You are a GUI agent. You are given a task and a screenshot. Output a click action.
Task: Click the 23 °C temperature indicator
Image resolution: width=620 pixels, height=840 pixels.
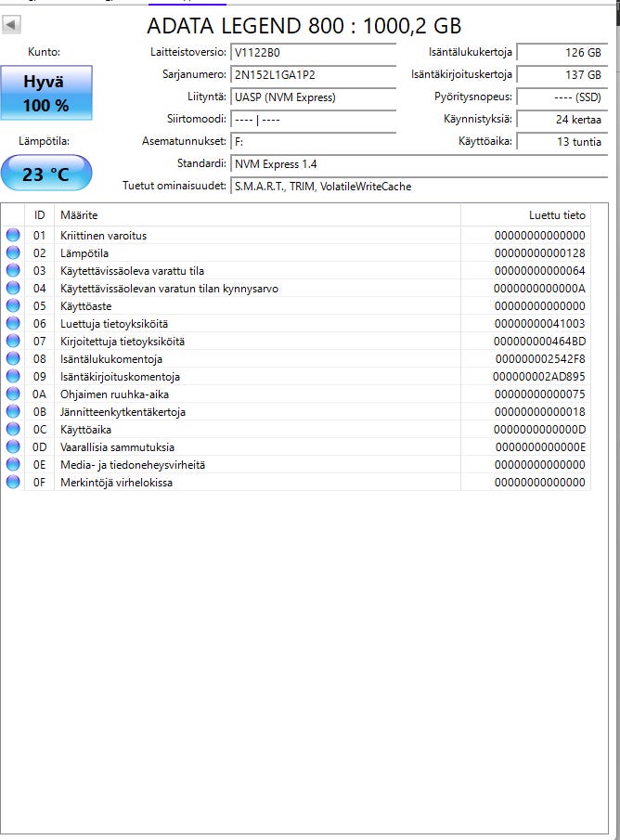(46, 173)
